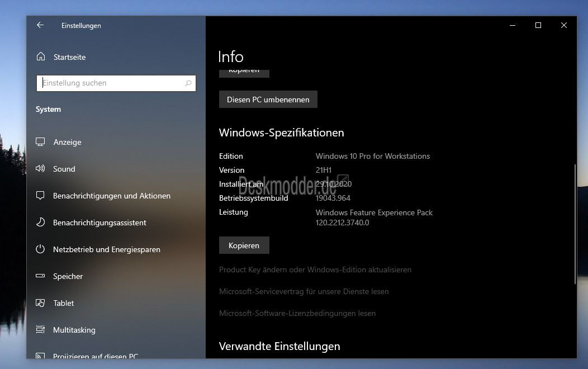Image resolution: width=588 pixels, height=369 pixels.
Task: Click Diesen PC umbenennen button
Action: point(268,100)
